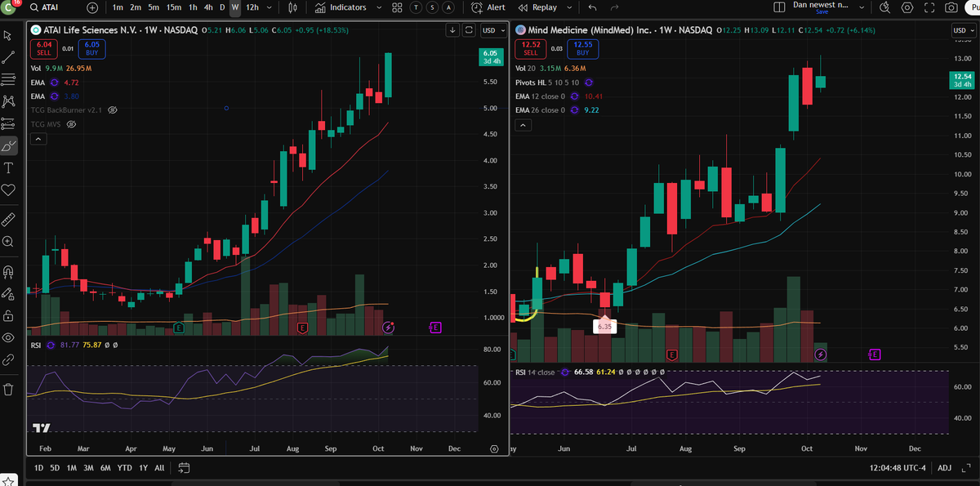Open the Quick Search lightbulb magnifier icon

click(x=884, y=7)
